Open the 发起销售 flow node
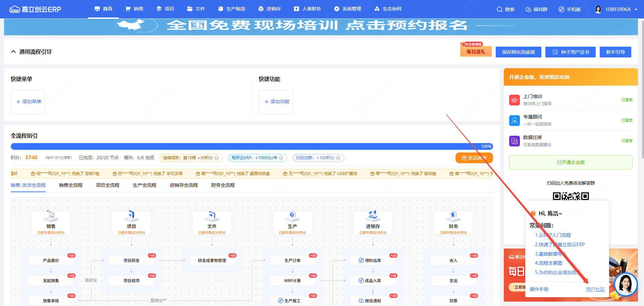Viewport: 644px width, 306px height. [51, 281]
